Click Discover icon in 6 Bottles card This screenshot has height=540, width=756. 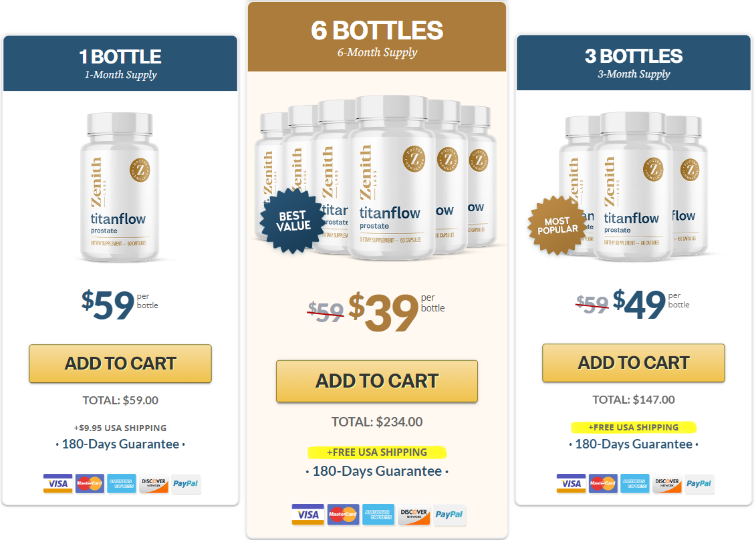414,514
